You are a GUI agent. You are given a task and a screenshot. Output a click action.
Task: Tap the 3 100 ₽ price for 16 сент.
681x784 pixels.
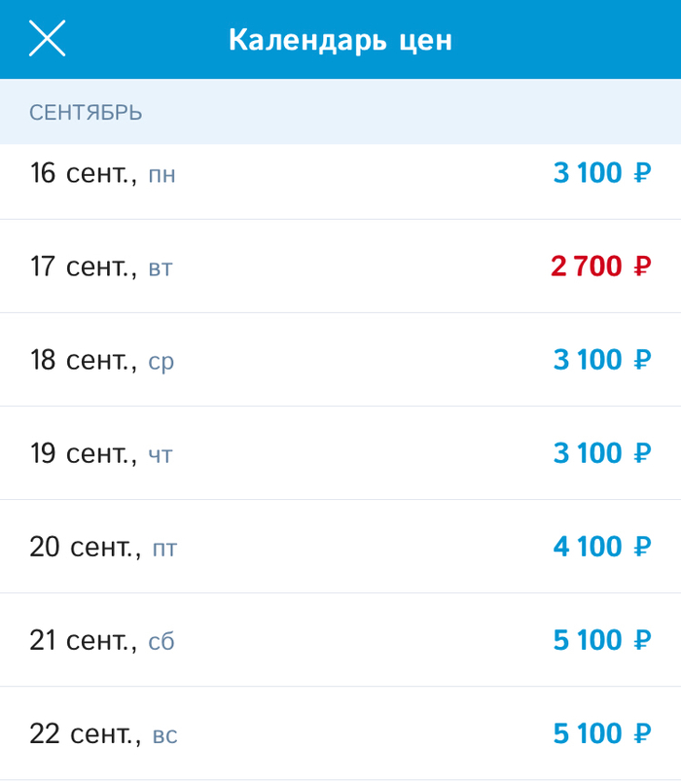pyautogui.click(x=601, y=174)
